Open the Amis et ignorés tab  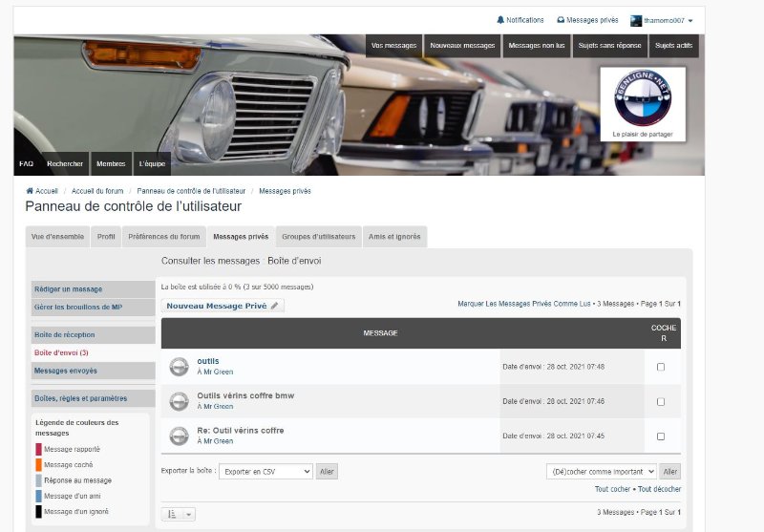[394, 237]
